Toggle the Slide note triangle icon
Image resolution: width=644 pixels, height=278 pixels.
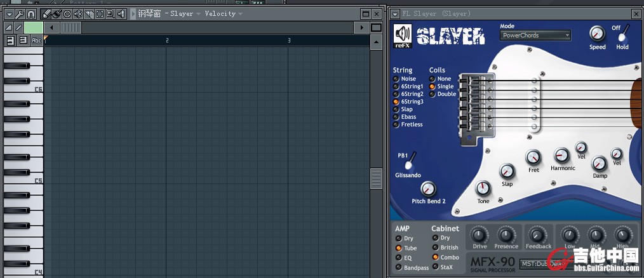[x=9, y=27]
